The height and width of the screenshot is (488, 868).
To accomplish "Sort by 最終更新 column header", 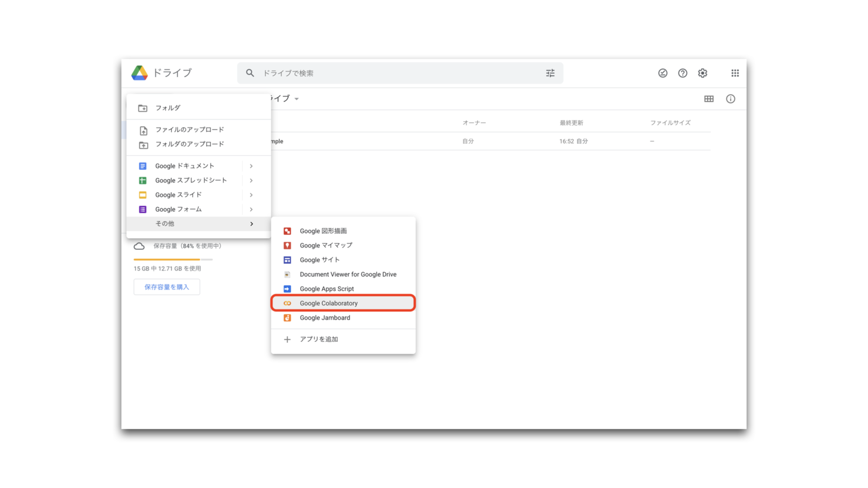I will [x=571, y=123].
